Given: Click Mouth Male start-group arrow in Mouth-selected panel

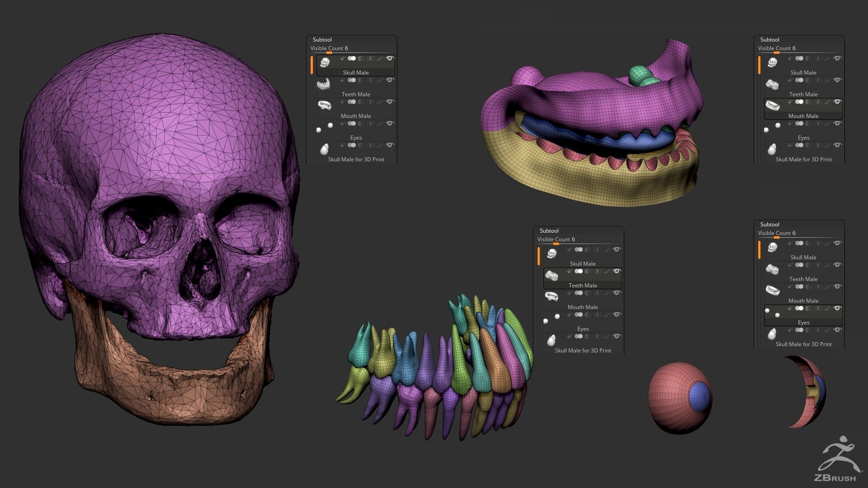Looking at the screenshot, I should pyautogui.click(x=790, y=102).
